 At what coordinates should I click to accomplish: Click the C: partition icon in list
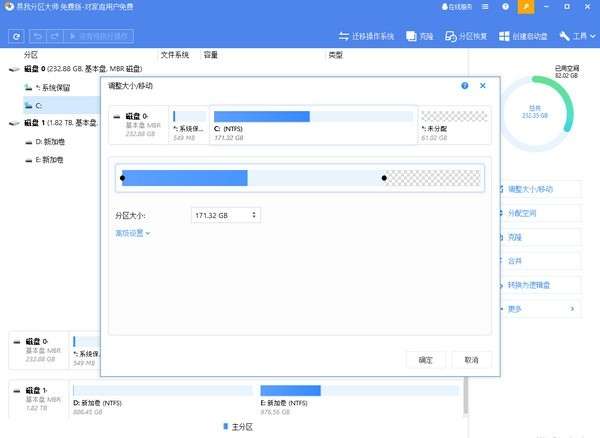28,106
